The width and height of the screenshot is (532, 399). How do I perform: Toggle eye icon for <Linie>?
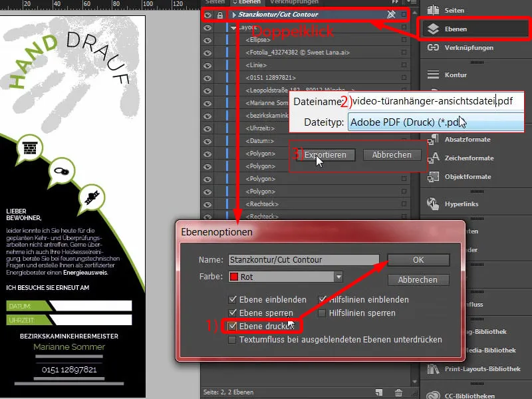(207, 65)
